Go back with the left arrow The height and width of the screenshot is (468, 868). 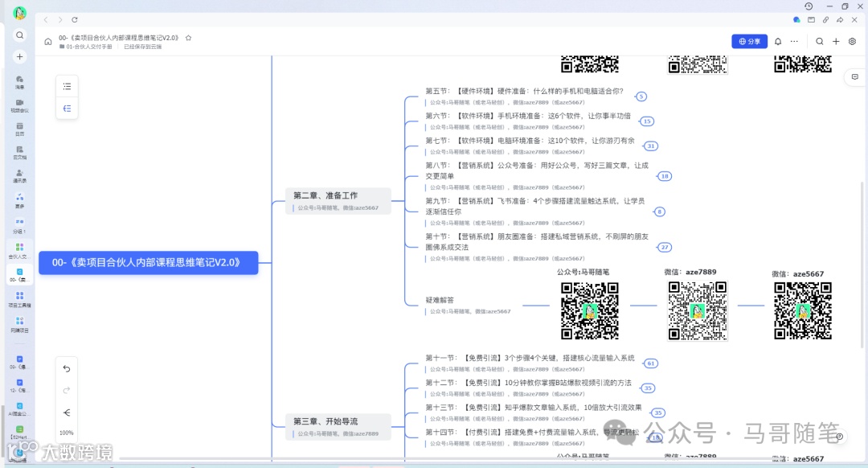[x=46, y=20]
